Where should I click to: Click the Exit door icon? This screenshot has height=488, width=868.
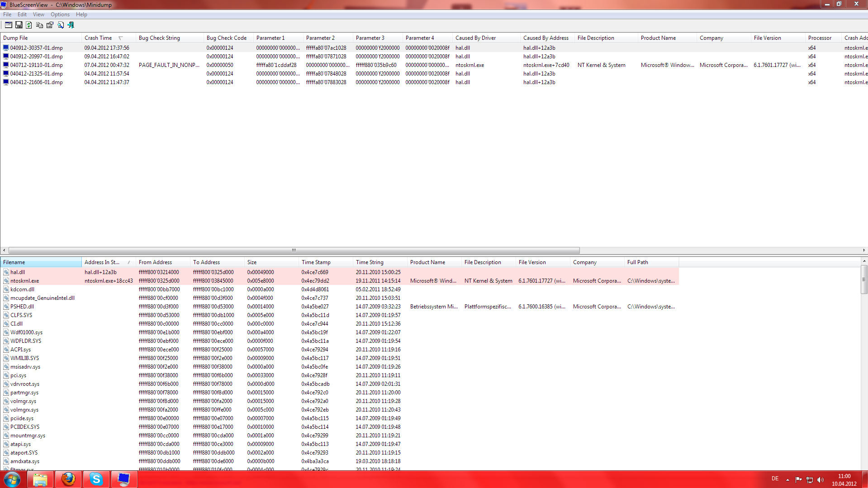[71, 25]
